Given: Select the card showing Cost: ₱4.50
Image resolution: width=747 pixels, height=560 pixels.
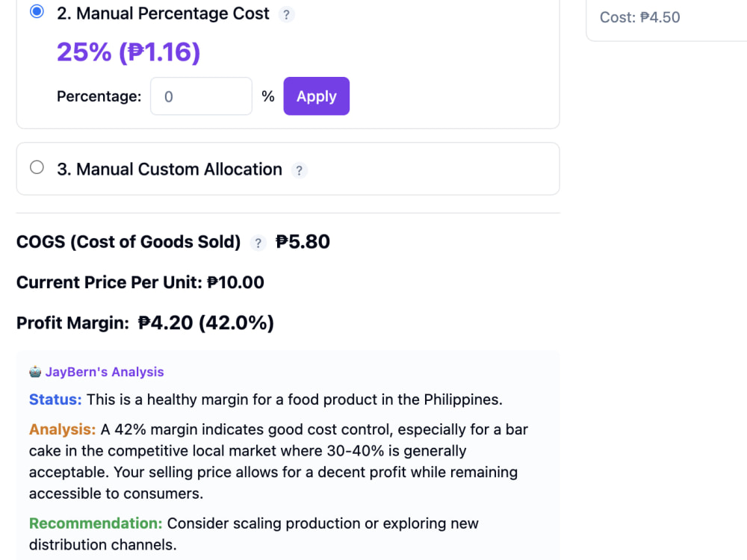Looking at the screenshot, I should (x=666, y=18).
